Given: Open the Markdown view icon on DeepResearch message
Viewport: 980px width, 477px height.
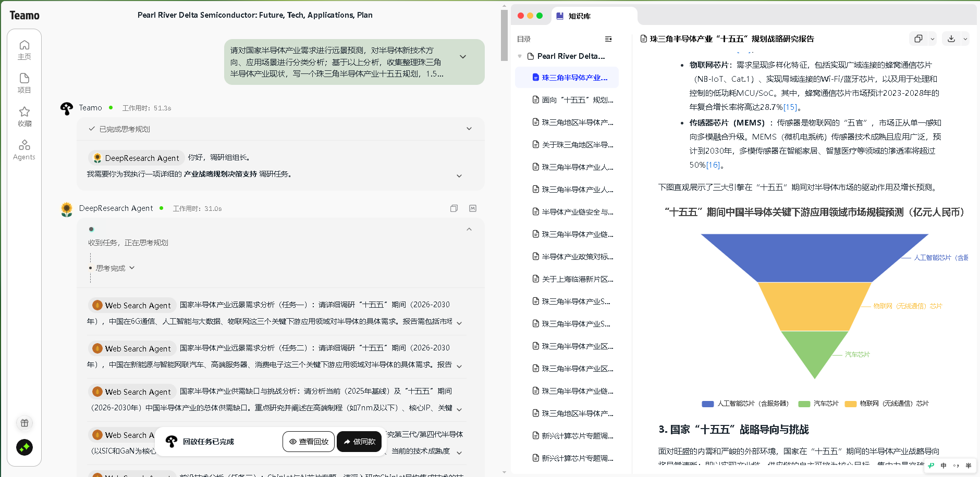Looking at the screenshot, I should pyautogui.click(x=472, y=208).
